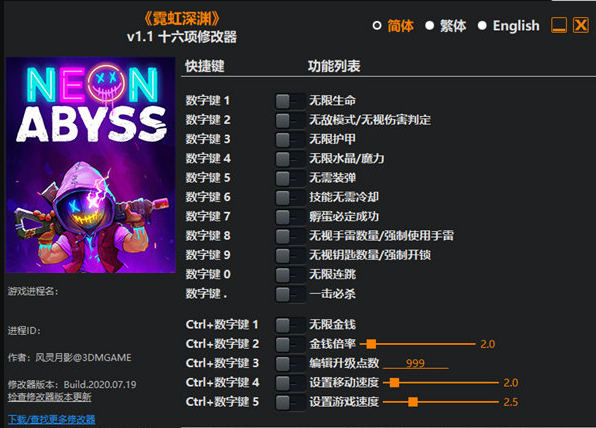Click the 数字键 1 hotkey label
Viewport: 596px width, 428px height.
click(x=208, y=101)
